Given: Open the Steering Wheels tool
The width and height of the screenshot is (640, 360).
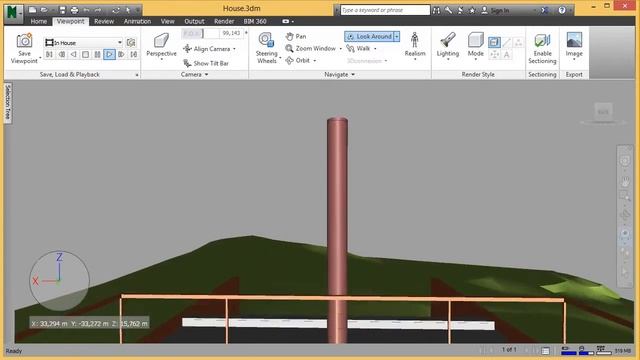Looking at the screenshot, I should tap(266, 48).
